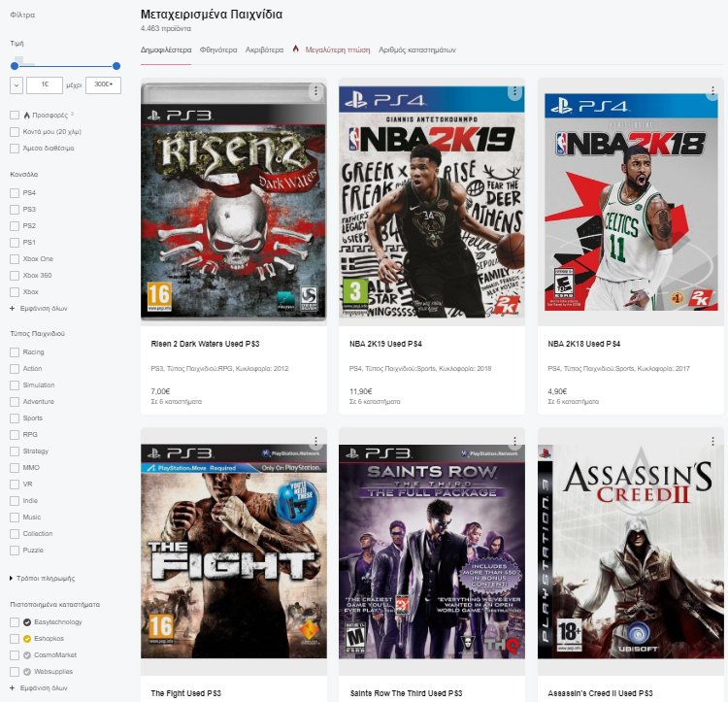This screenshot has width=728, height=702.
Task: Tick the VR game type checkbox
Action: coord(15,485)
